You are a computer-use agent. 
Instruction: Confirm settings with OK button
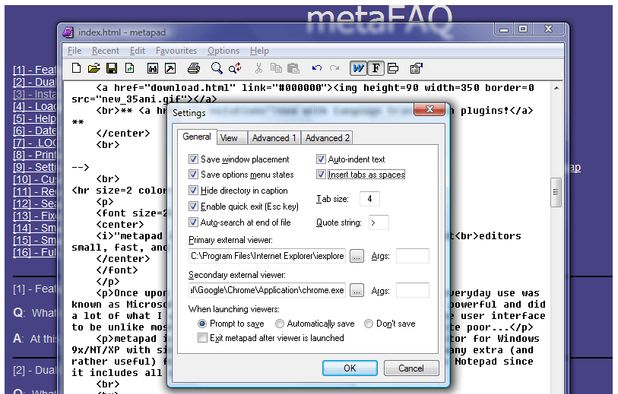pyautogui.click(x=350, y=368)
